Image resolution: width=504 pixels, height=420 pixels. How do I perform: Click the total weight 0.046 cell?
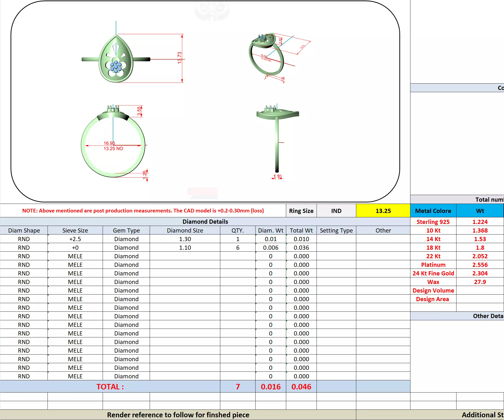click(301, 386)
